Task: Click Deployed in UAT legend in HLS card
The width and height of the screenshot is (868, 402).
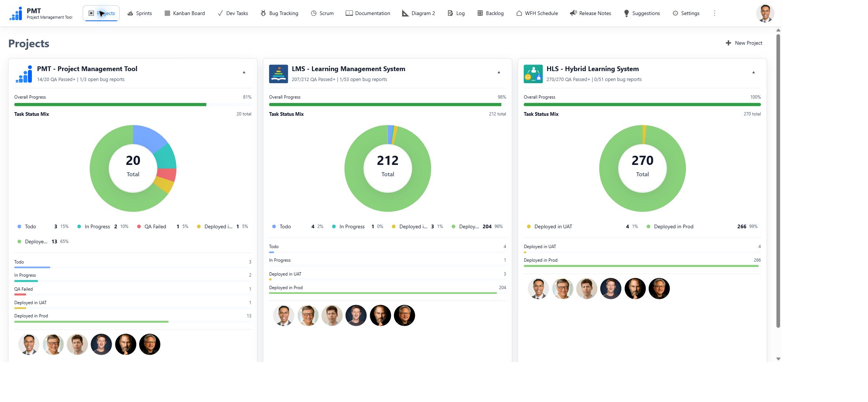Action: [582, 226]
